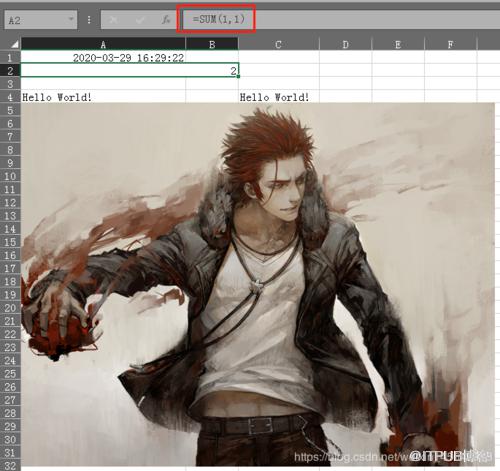
Task: Click empty cell F4
Action: pyautogui.click(x=450, y=97)
